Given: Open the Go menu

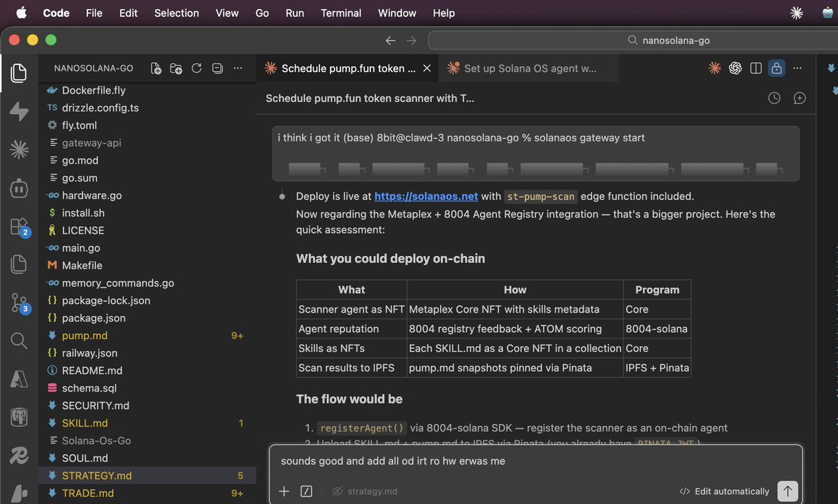Looking at the screenshot, I should pyautogui.click(x=262, y=13).
